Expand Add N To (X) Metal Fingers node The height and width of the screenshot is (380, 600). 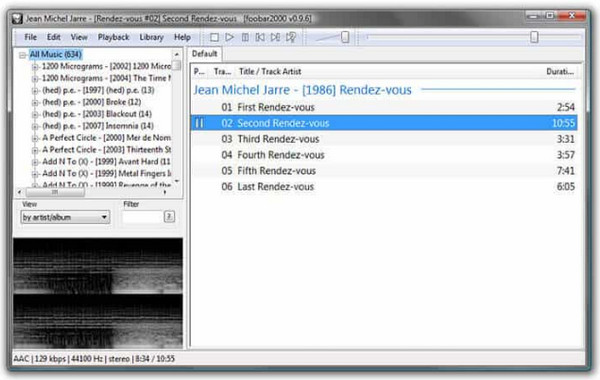point(35,174)
